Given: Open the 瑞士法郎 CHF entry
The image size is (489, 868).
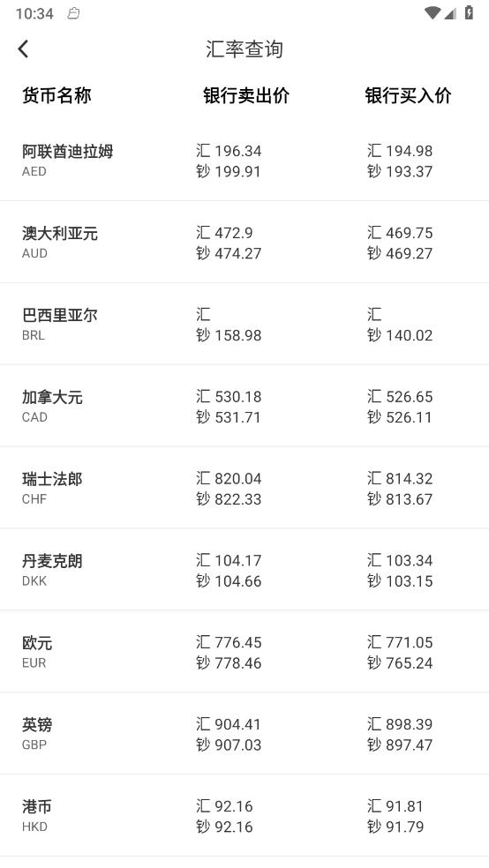Looking at the screenshot, I should (244, 489).
